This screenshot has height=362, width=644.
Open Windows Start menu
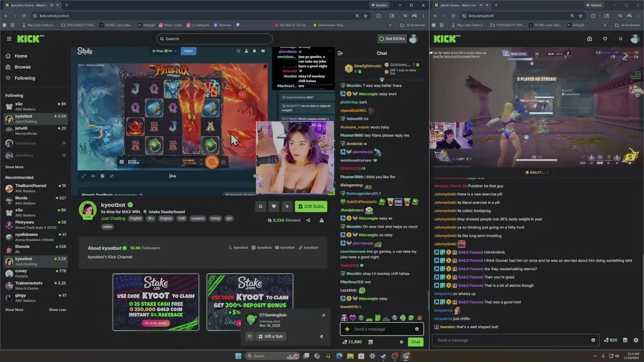tap(238, 356)
